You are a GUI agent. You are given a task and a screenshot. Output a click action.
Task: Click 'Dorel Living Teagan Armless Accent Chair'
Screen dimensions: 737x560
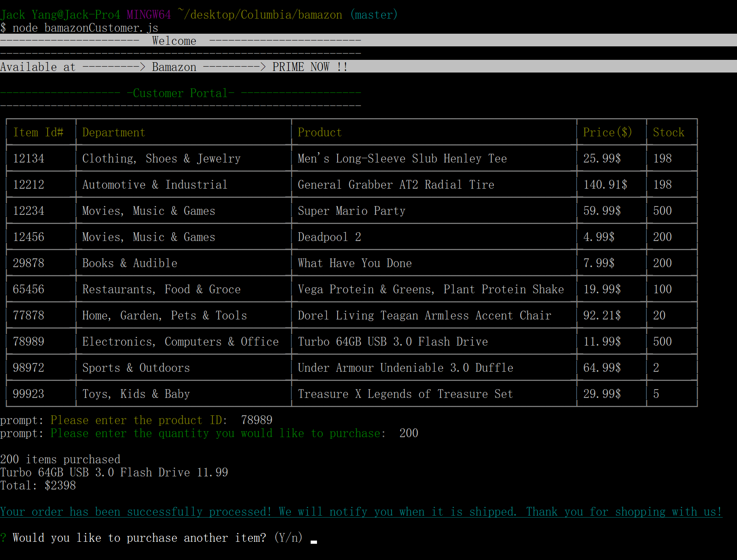click(x=424, y=315)
